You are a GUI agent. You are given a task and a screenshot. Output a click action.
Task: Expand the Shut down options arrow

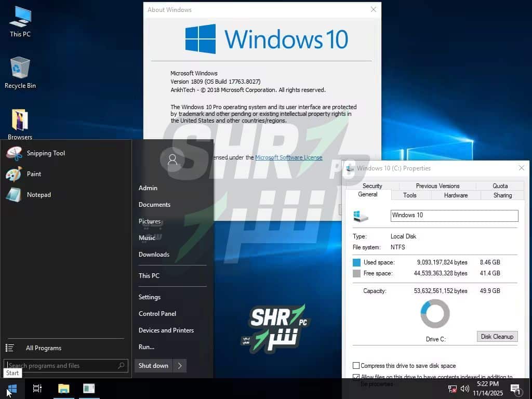(x=180, y=366)
